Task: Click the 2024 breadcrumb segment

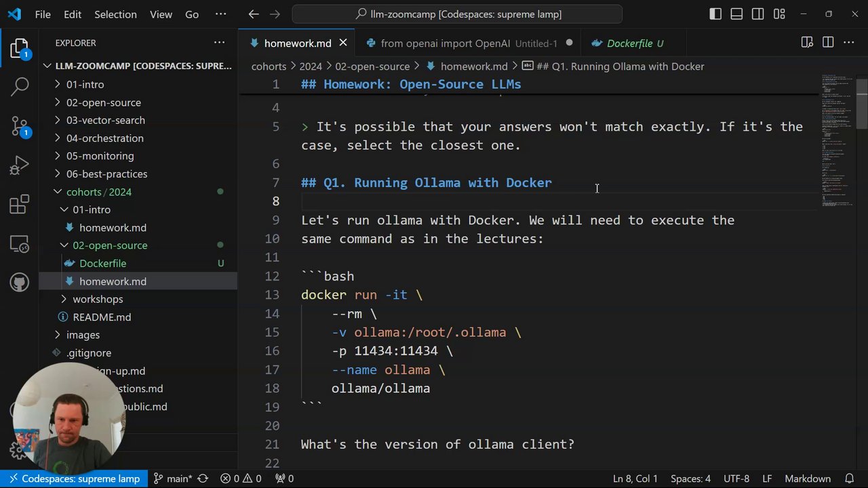Action: (311, 66)
